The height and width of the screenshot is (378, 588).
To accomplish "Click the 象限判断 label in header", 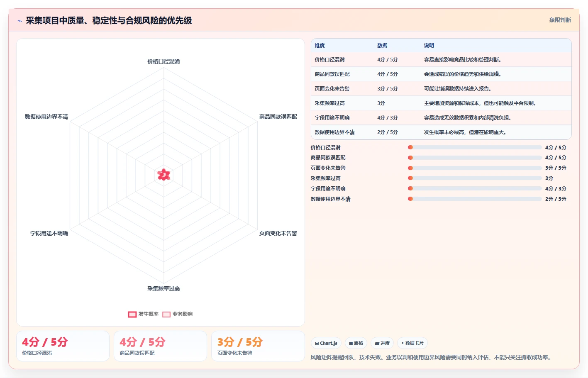I will click(x=560, y=20).
